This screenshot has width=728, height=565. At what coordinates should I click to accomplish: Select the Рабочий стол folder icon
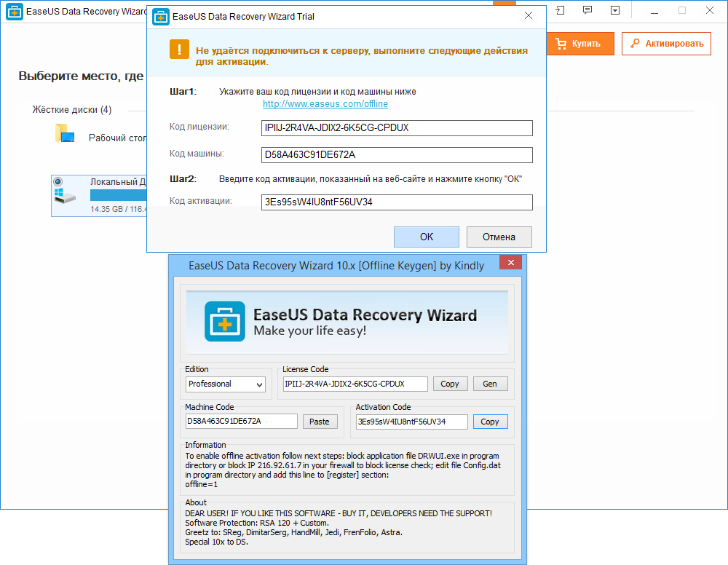pyautogui.click(x=65, y=133)
